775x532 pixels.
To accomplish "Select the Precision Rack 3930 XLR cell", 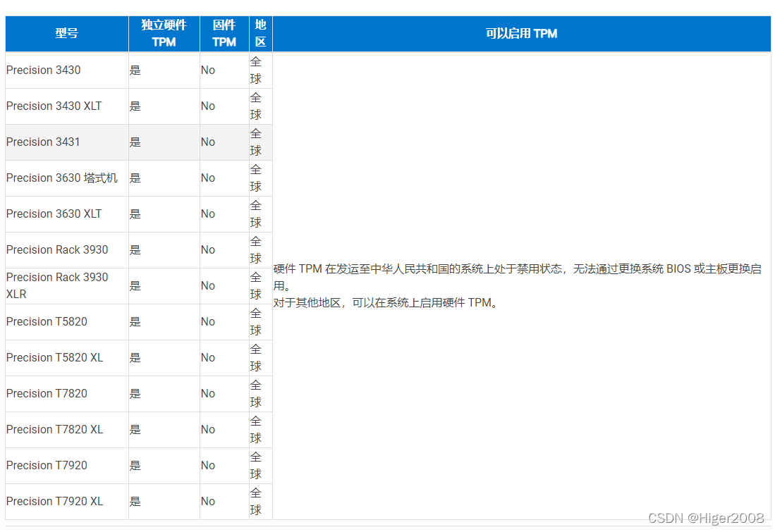I will pos(67,286).
